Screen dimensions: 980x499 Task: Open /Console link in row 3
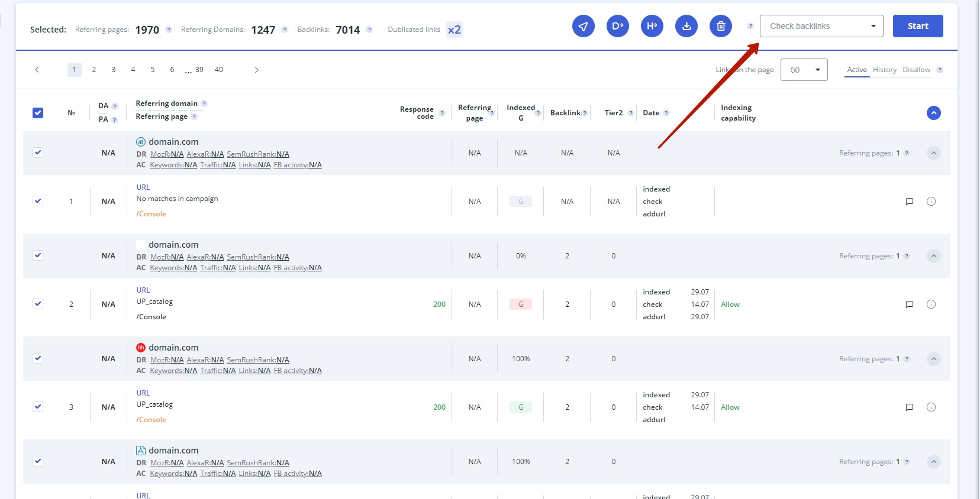[151, 420]
